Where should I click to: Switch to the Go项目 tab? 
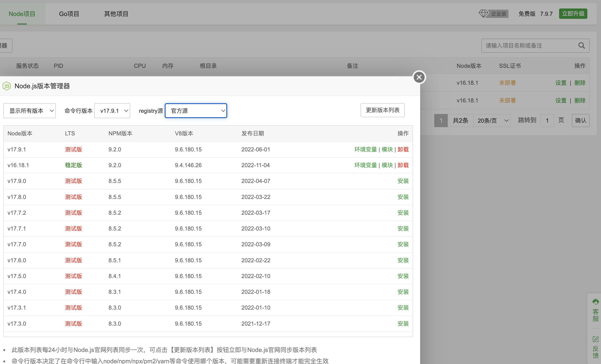pos(69,14)
